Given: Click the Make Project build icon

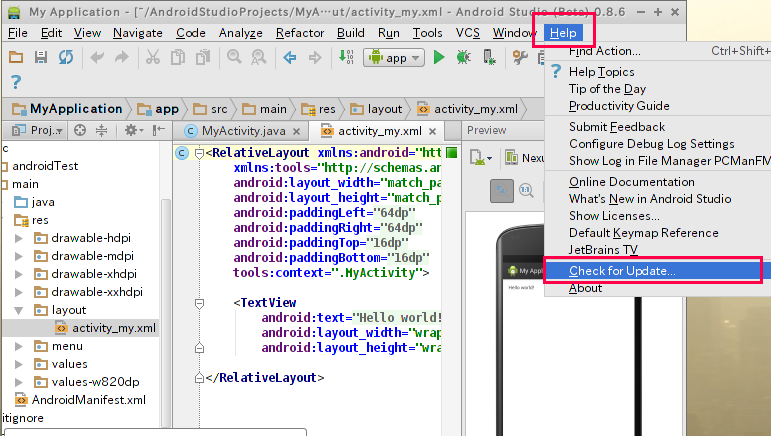Looking at the screenshot, I should click(x=346, y=57).
